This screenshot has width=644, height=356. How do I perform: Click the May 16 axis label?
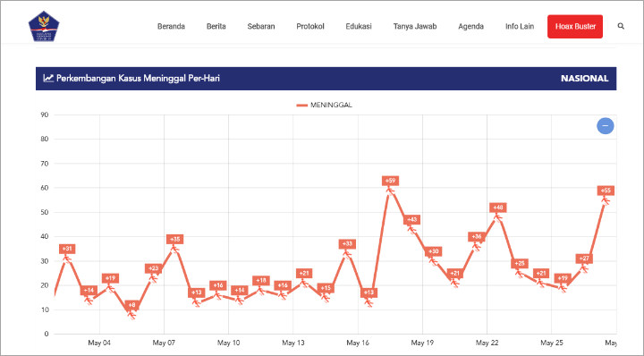point(358,343)
